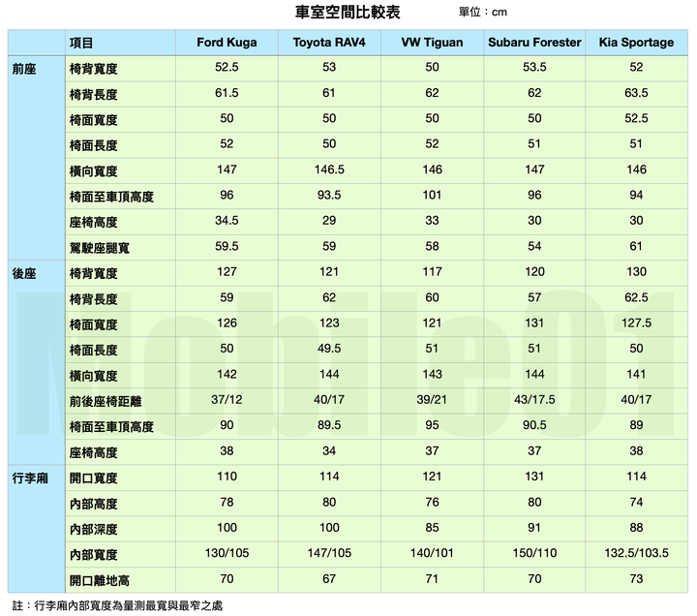Select the Ford Kuga column header
Screen dimensions: 697x616
[x=227, y=43]
